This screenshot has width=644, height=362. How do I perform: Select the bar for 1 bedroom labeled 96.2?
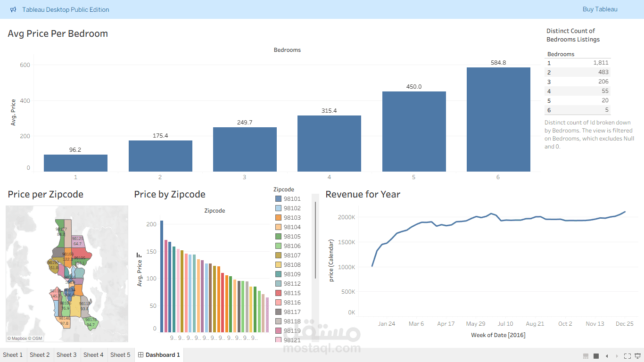[x=75, y=163]
